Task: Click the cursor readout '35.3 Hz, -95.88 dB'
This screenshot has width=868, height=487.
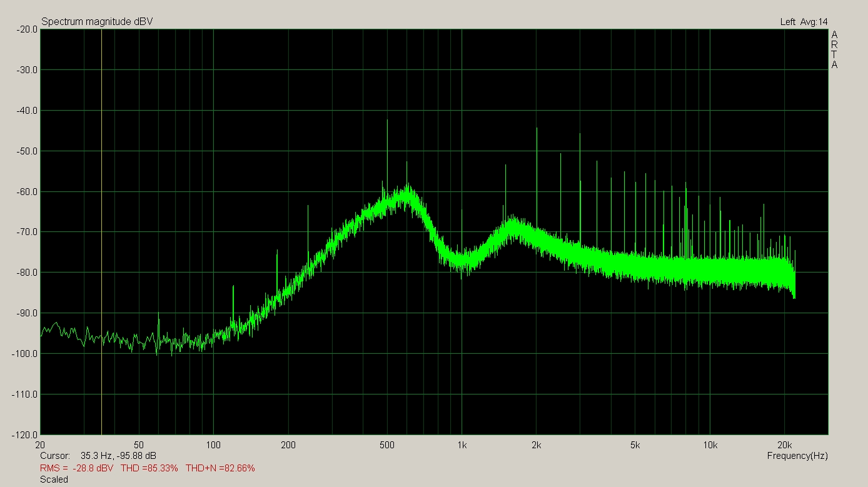Action: pyautogui.click(x=119, y=456)
